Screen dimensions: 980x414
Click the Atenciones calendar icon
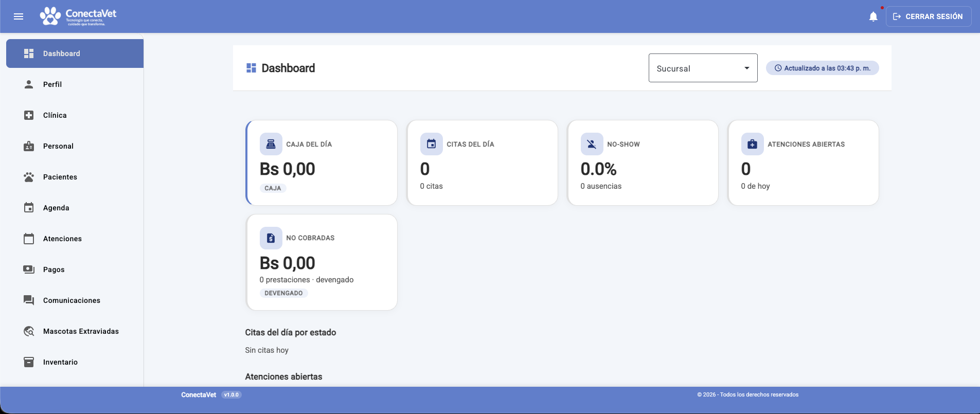29,239
